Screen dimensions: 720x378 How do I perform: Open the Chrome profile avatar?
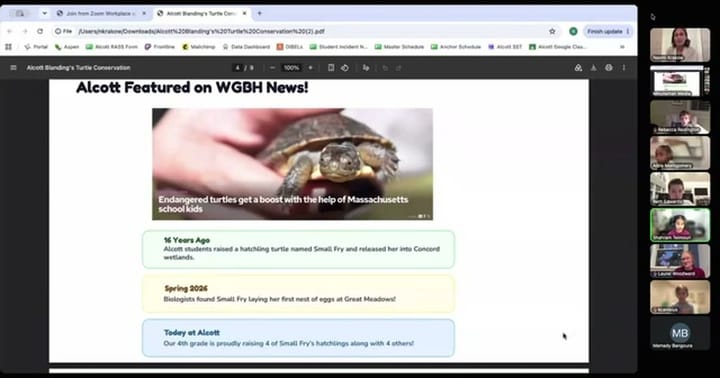point(573,31)
